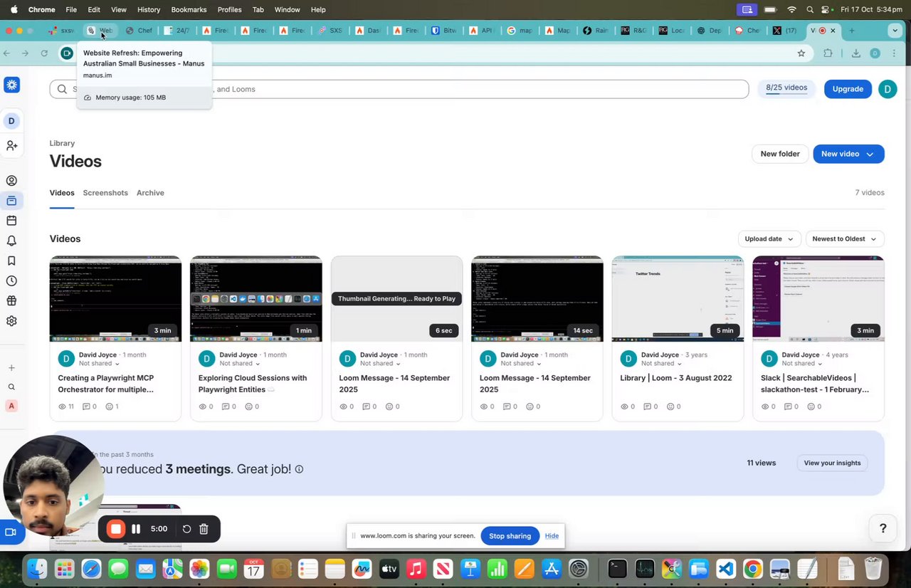The image size is (911, 588).
Task: Open the Chrome tab search chevron
Action: tap(895, 31)
